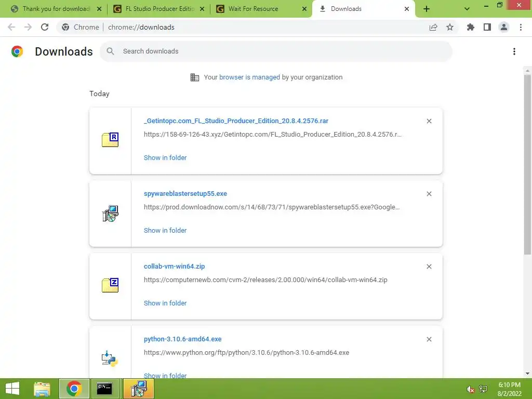Open the tab search dropdown arrow

[467, 9]
